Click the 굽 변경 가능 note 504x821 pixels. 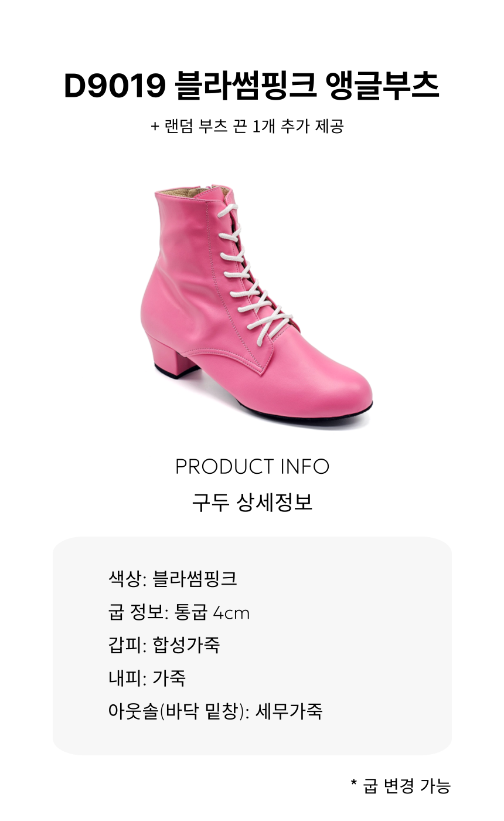pos(401,785)
